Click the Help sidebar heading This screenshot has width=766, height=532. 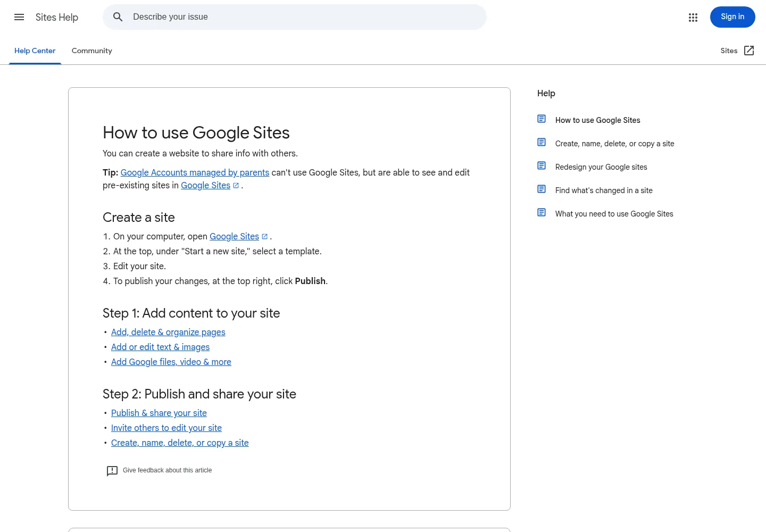click(546, 93)
